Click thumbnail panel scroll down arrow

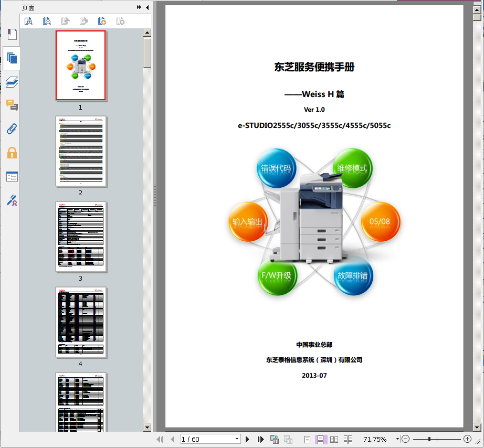[147, 428]
